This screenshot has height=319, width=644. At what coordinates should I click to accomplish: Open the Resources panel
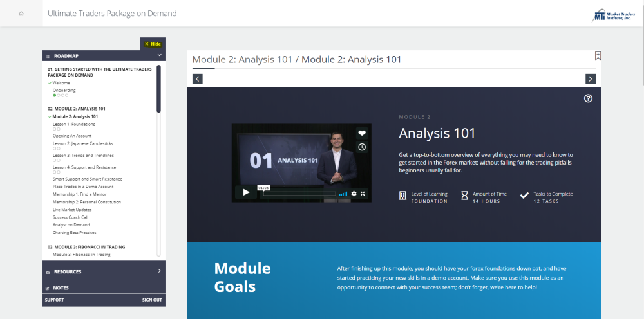click(104, 271)
